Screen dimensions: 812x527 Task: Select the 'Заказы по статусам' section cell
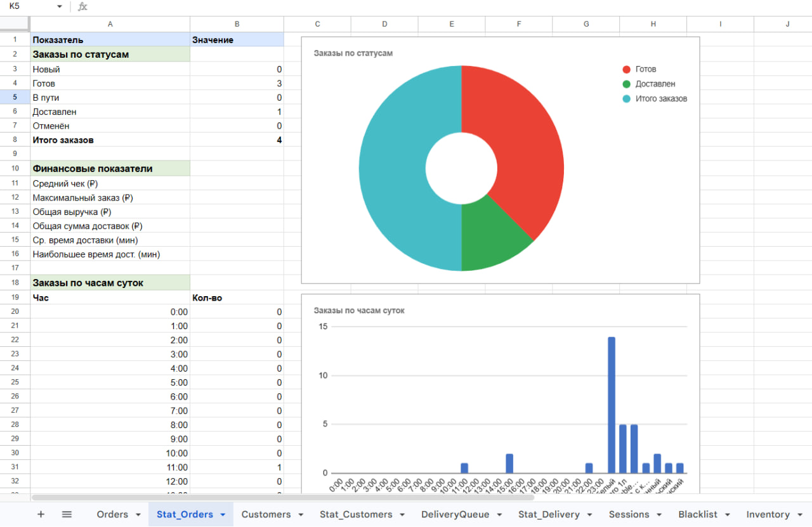pyautogui.click(x=110, y=55)
